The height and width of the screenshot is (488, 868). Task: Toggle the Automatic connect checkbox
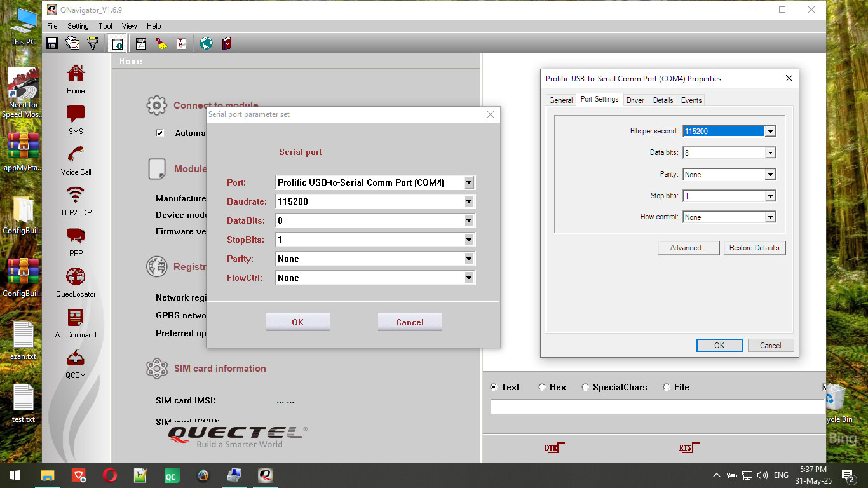[160, 133]
